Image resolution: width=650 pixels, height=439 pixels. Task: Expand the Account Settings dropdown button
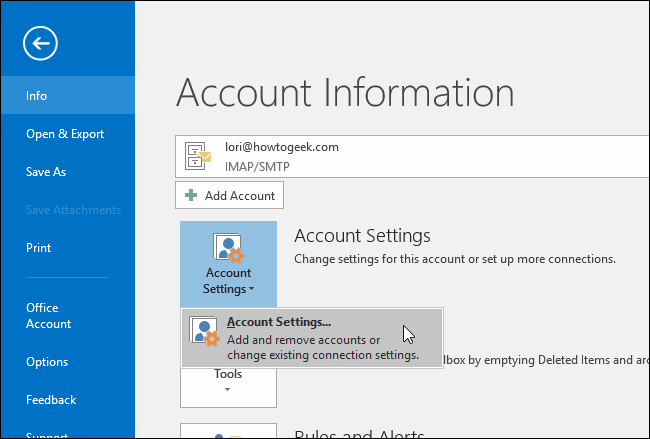228,264
